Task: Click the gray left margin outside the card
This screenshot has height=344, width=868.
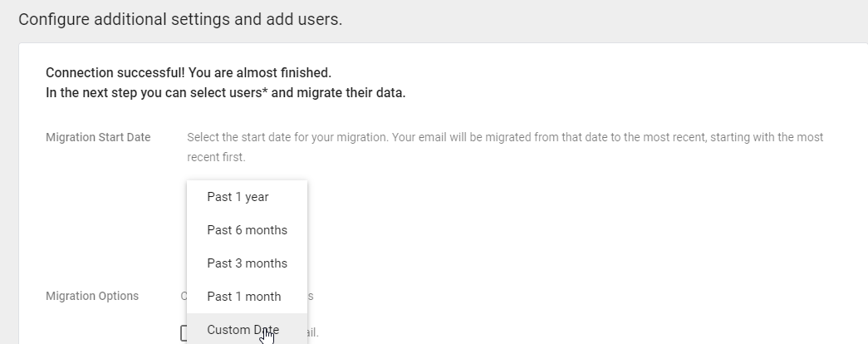Action: point(8,208)
